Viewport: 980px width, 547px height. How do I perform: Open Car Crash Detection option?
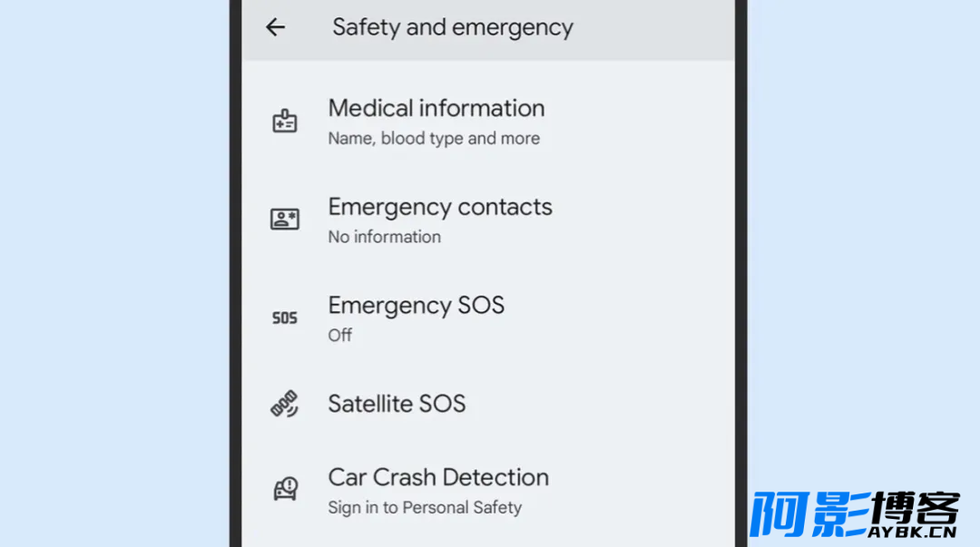pos(488,490)
